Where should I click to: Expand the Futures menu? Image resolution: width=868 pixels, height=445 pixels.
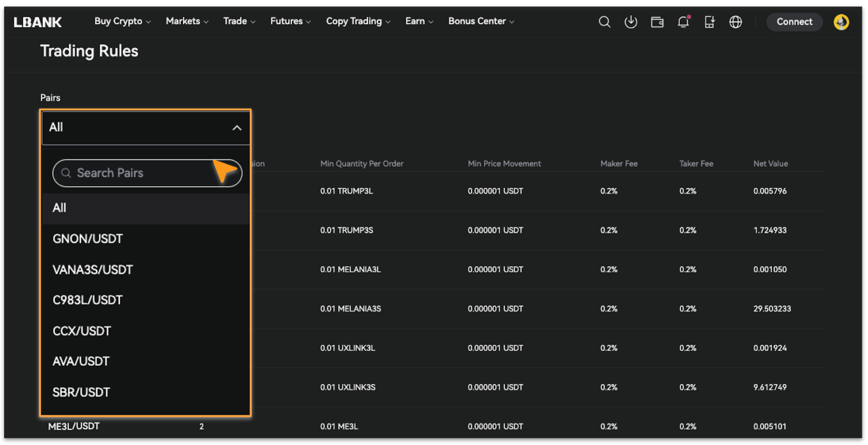[x=291, y=21]
